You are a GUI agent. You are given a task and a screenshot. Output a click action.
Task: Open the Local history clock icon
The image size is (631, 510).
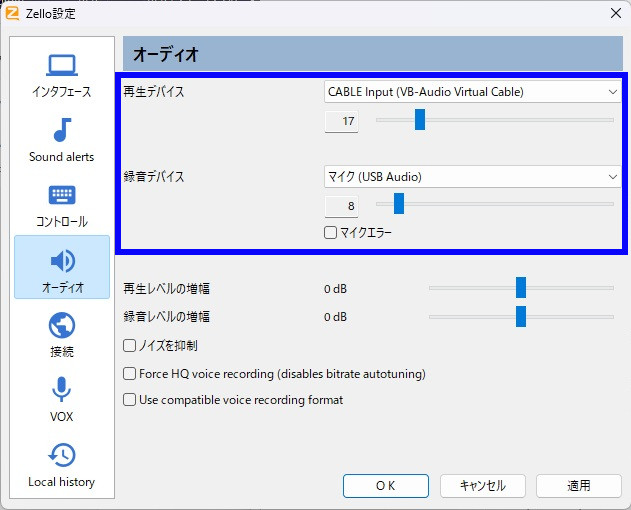click(x=62, y=456)
